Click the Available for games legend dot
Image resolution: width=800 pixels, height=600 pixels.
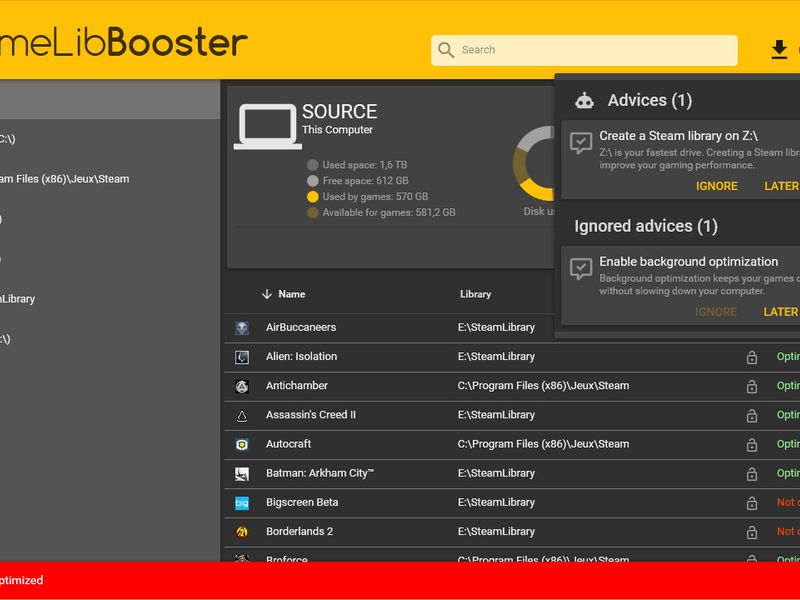click(x=313, y=212)
